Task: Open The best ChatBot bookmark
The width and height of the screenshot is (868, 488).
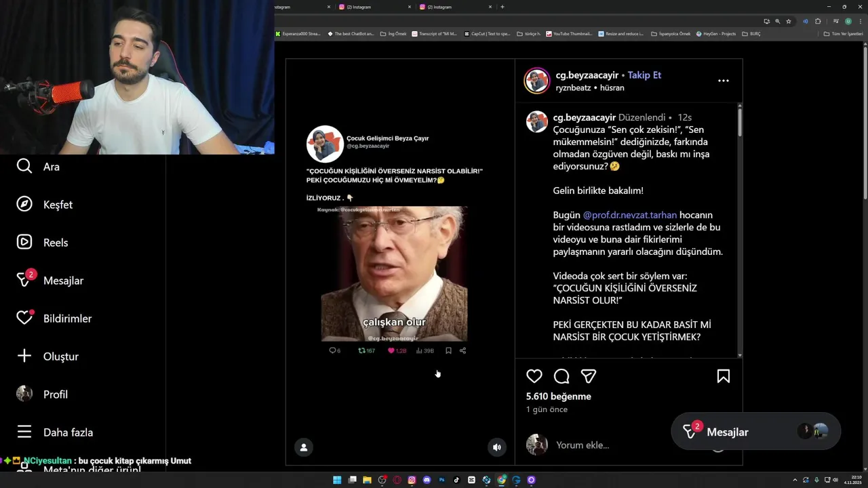Action: click(x=351, y=33)
